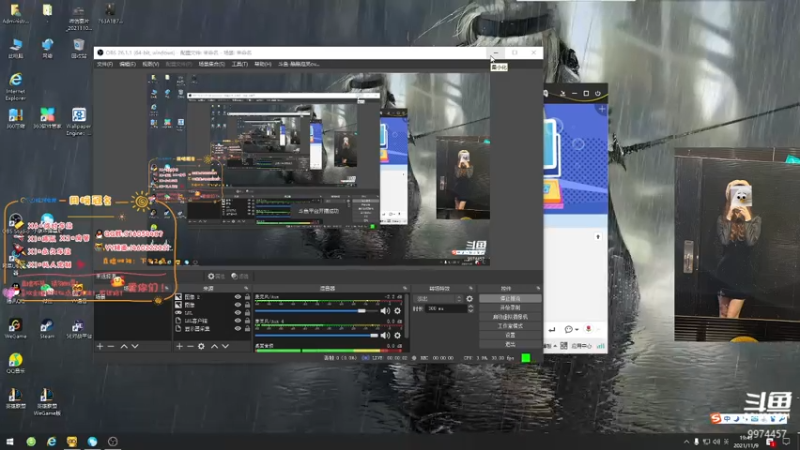
Task: Add a new source in OBS sources toolbar
Action: [179, 346]
